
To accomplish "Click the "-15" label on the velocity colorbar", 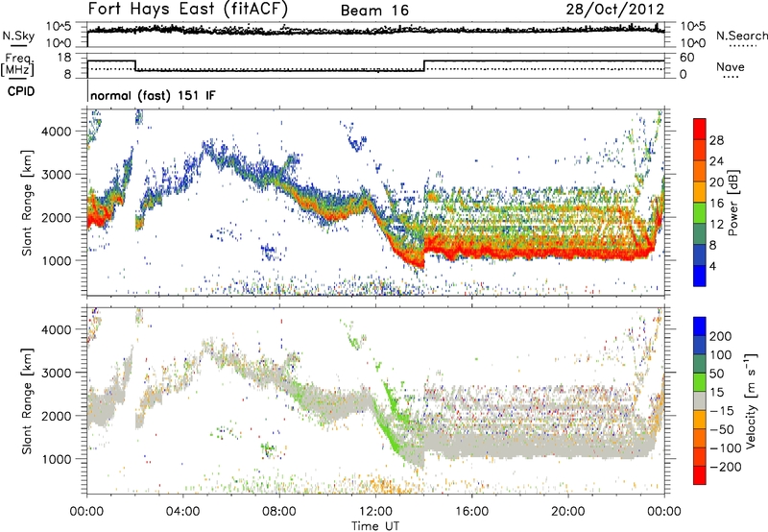I will [722, 411].
